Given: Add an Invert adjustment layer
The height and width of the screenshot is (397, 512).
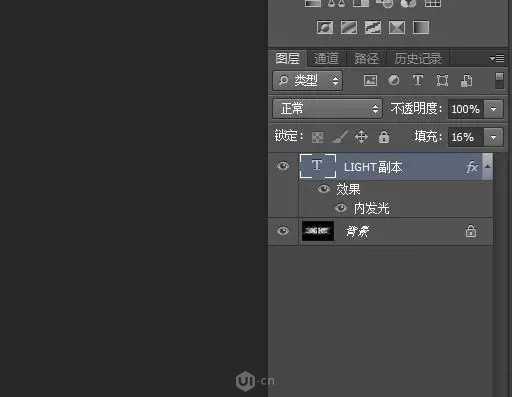Looking at the screenshot, I should click(x=325, y=27).
